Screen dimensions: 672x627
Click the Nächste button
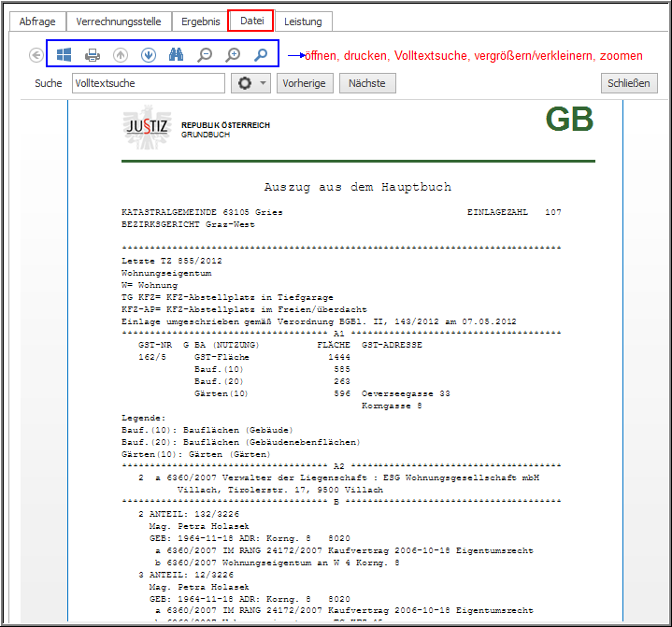(x=367, y=83)
